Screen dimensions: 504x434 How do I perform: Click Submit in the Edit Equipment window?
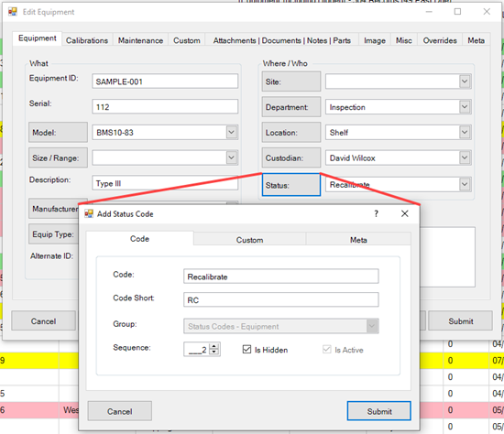click(x=461, y=320)
